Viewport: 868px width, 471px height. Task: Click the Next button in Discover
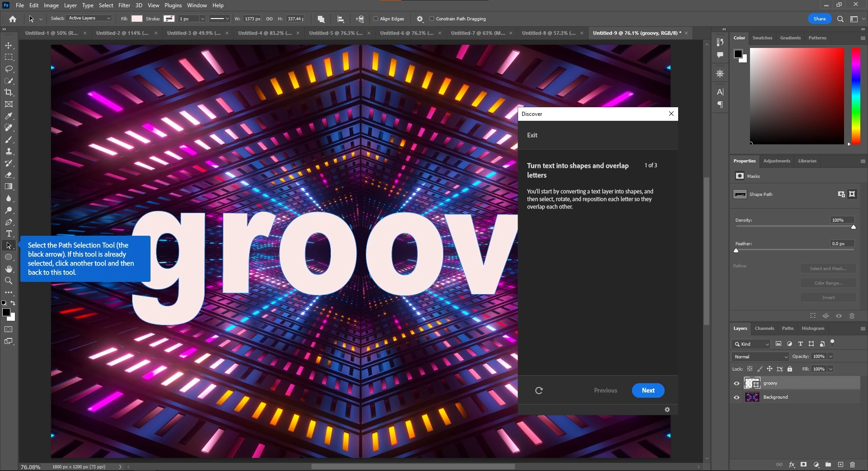point(648,390)
